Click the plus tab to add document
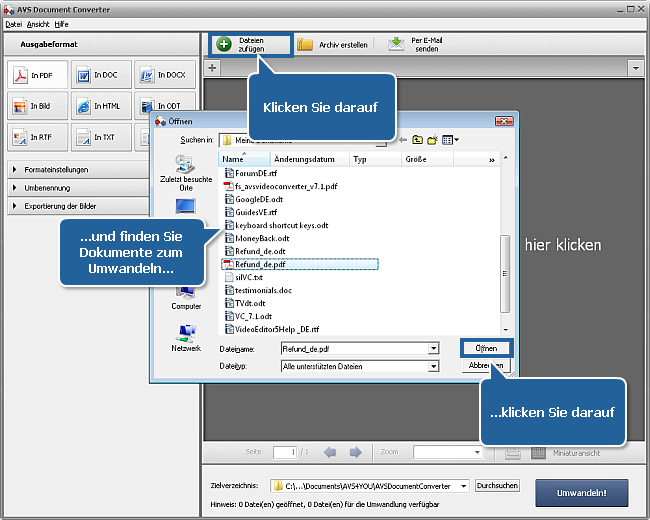 click(x=212, y=68)
